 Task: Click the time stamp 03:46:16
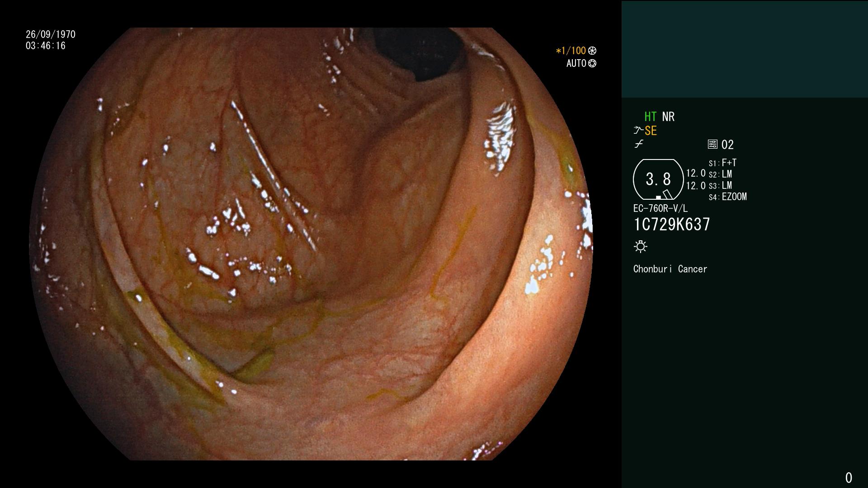pyautogui.click(x=46, y=46)
